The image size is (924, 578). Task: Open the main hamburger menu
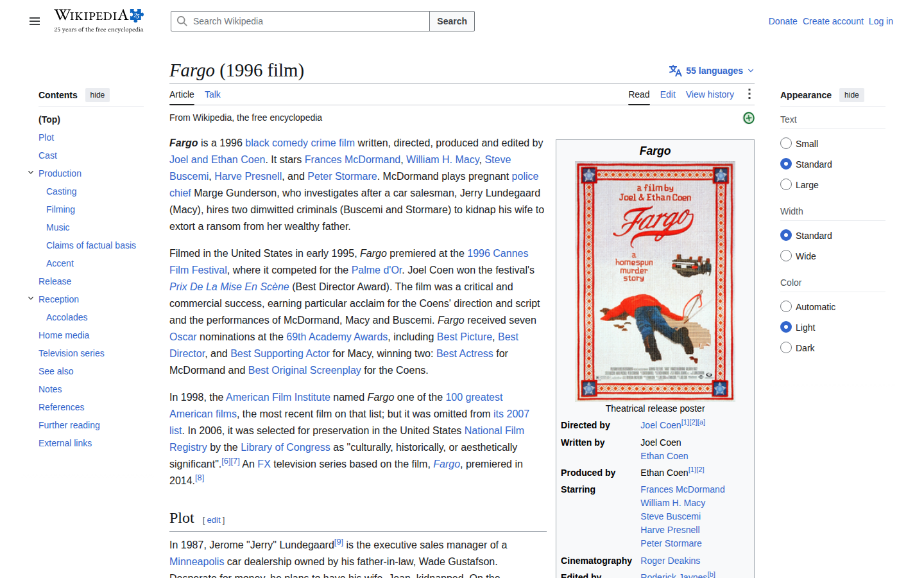(35, 21)
